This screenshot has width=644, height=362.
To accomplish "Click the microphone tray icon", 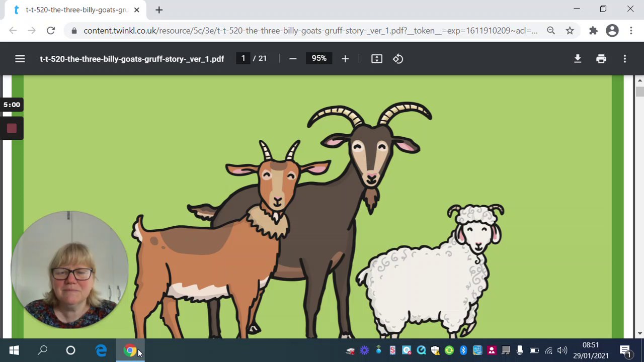I will click(x=520, y=350).
